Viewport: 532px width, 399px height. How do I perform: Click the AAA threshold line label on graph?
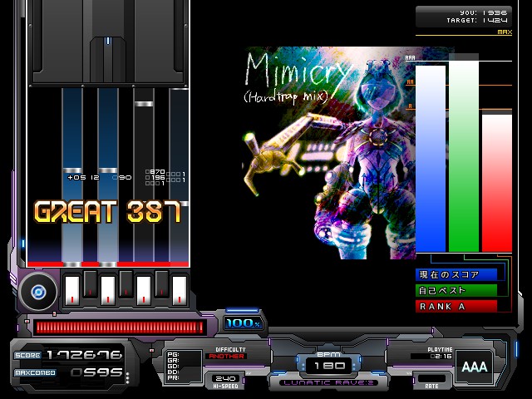410,58
